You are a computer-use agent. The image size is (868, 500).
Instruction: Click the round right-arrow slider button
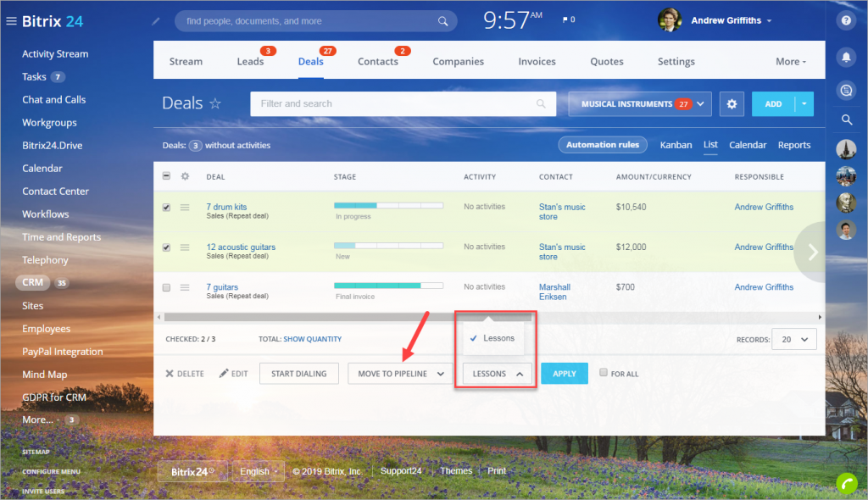[x=810, y=252]
